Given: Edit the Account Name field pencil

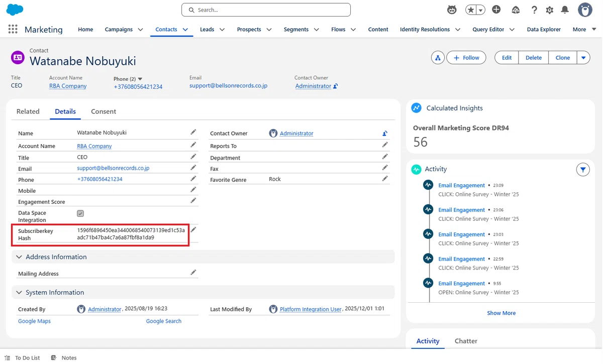Looking at the screenshot, I should (193, 145).
